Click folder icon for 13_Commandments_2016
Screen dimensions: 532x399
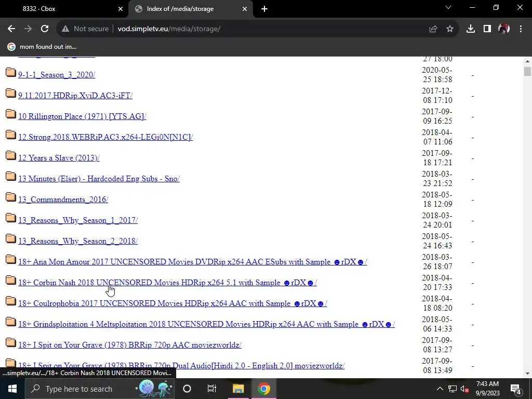pyautogui.click(x=11, y=197)
